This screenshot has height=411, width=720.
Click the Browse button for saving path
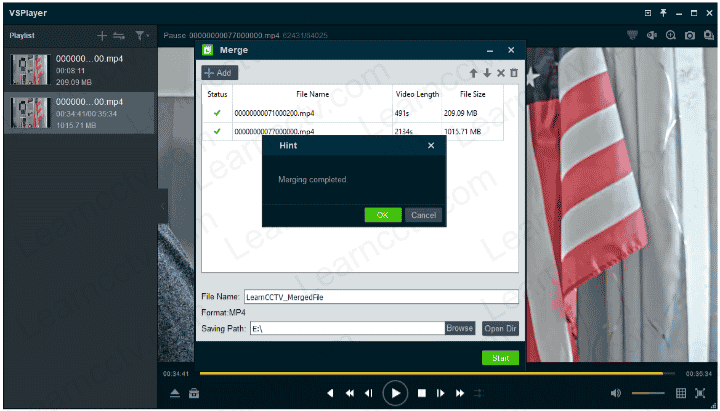(x=460, y=328)
